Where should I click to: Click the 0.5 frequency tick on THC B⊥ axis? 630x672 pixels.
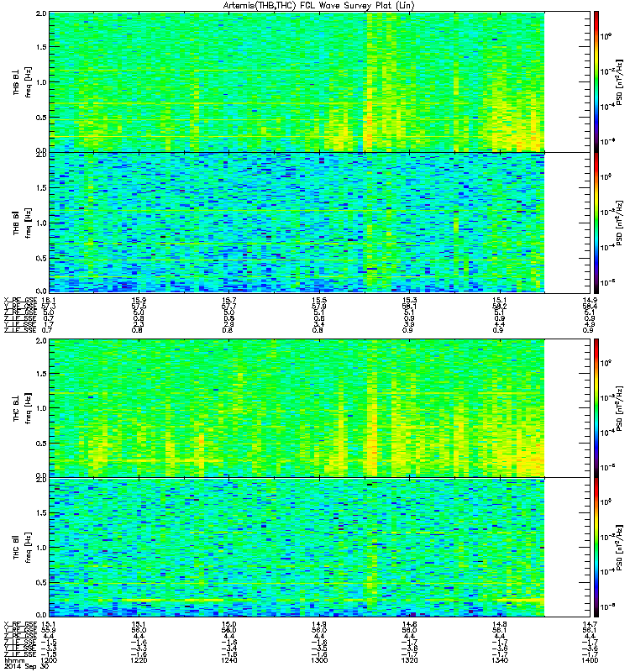(x=41, y=444)
